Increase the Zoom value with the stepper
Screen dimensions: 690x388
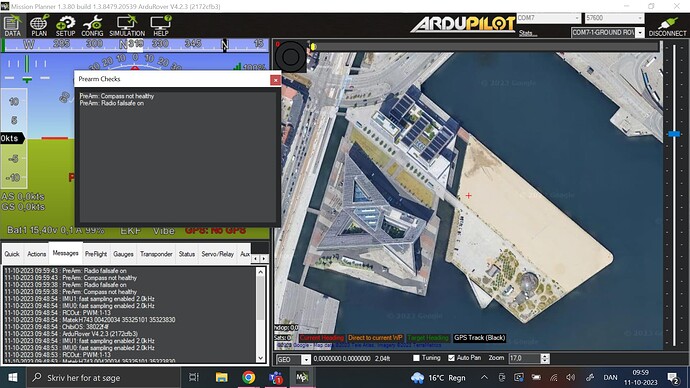[545, 356]
